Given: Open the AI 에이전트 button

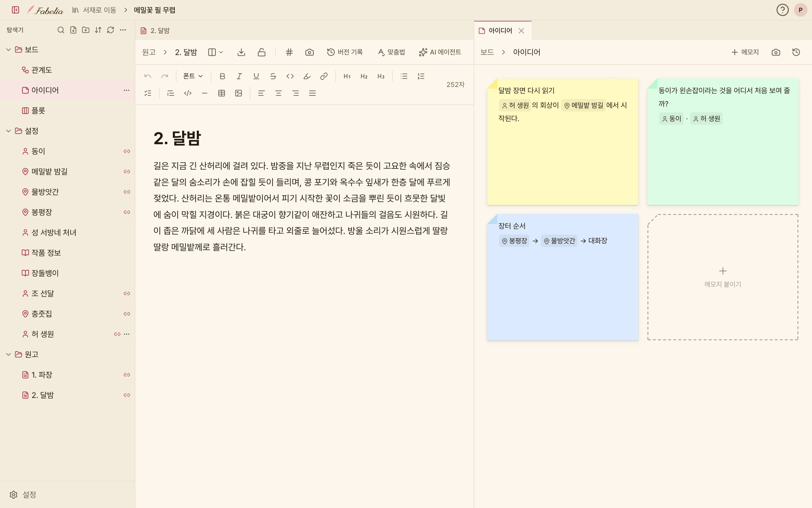Looking at the screenshot, I should click(440, 52).
